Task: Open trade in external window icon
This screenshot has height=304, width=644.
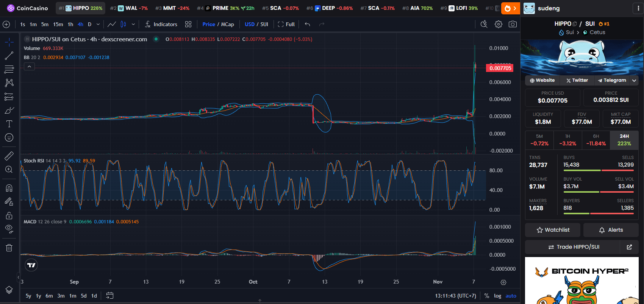Action: click(x=629, y=247)
